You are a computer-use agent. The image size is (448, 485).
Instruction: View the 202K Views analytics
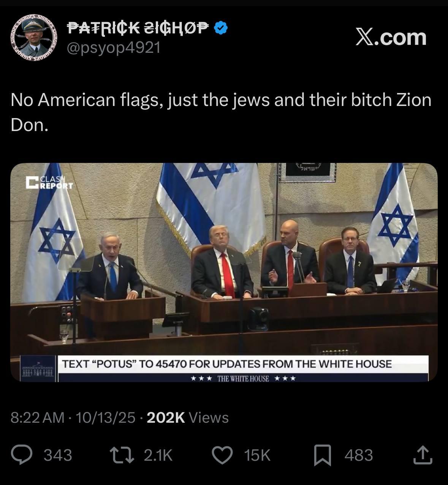tap(187, 417)
